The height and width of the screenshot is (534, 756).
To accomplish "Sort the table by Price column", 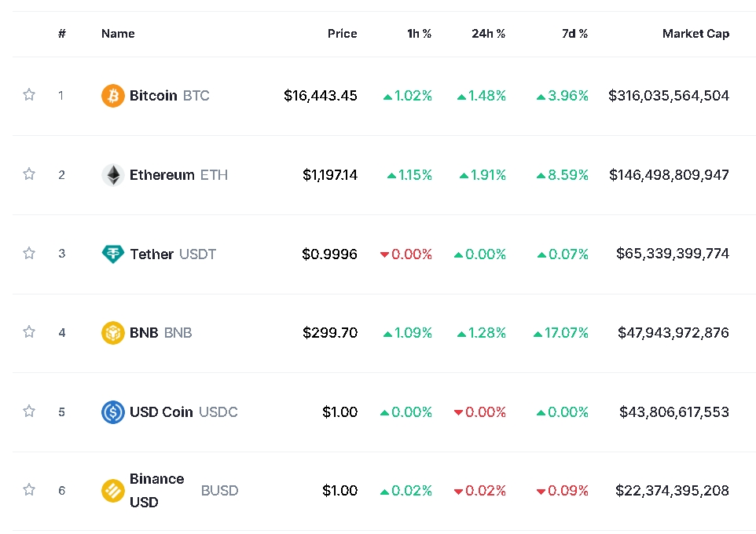I will tap(342, 34).
